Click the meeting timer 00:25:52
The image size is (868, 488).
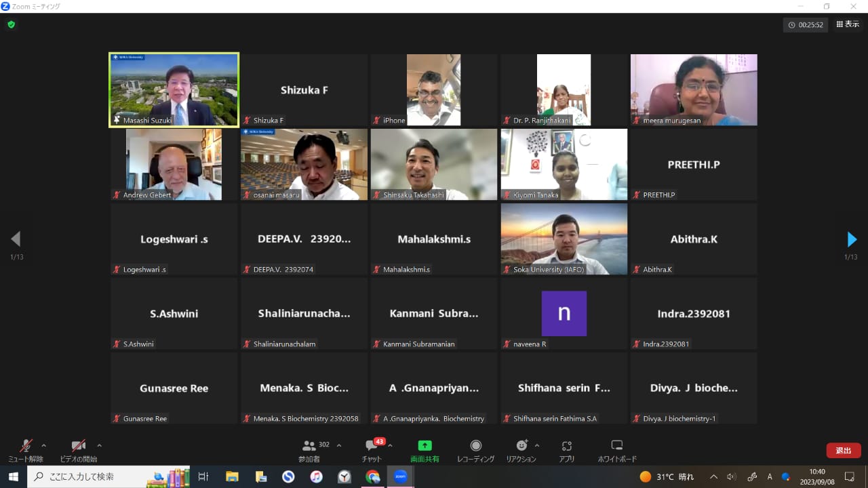[806, 25]
